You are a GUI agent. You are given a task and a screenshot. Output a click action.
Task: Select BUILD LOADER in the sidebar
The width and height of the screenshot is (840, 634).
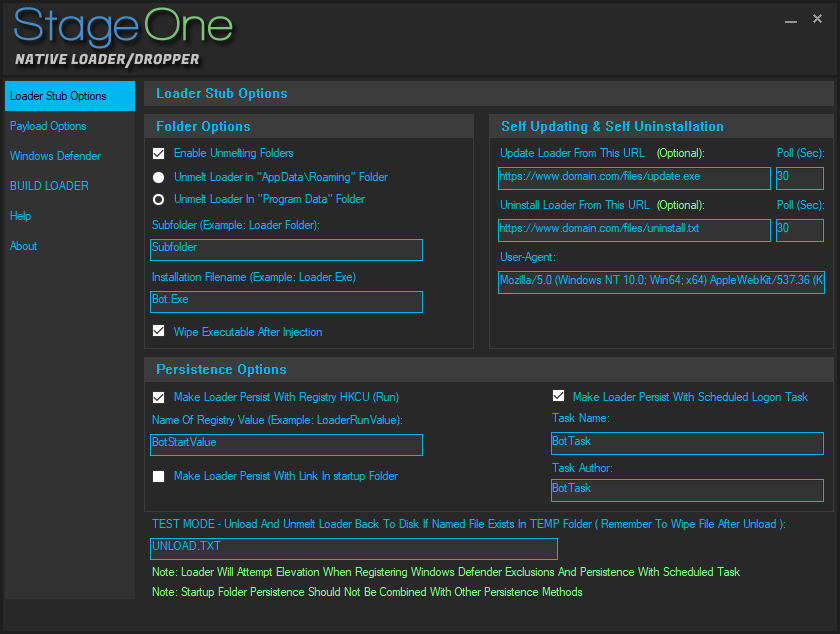tap(49, 186)
